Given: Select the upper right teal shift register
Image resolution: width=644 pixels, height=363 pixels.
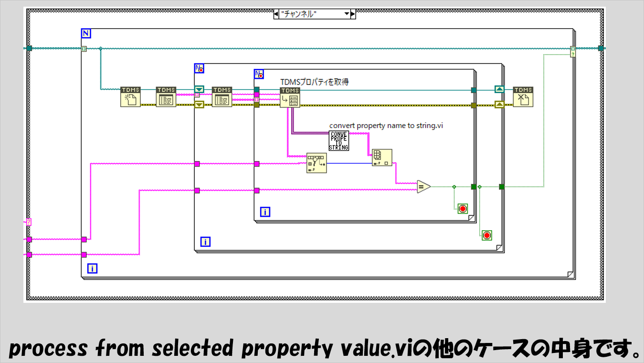Looking at the screenshot, I should click(499, 89).
